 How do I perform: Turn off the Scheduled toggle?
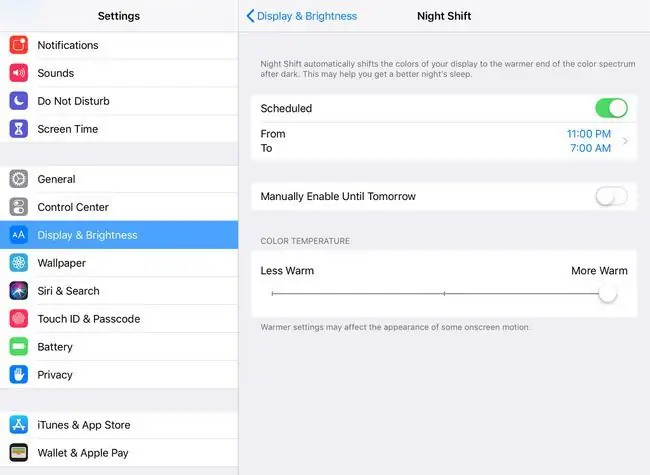click(611, 108)
